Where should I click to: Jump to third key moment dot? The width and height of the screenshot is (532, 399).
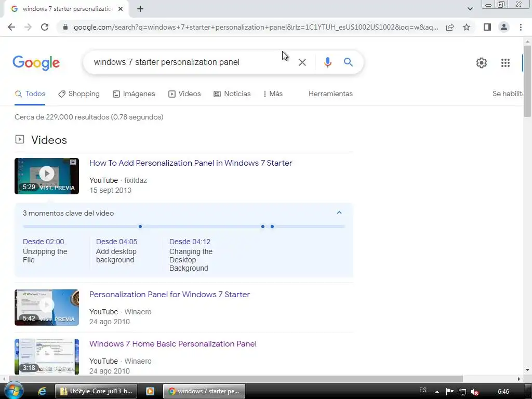tap(272, 227)
